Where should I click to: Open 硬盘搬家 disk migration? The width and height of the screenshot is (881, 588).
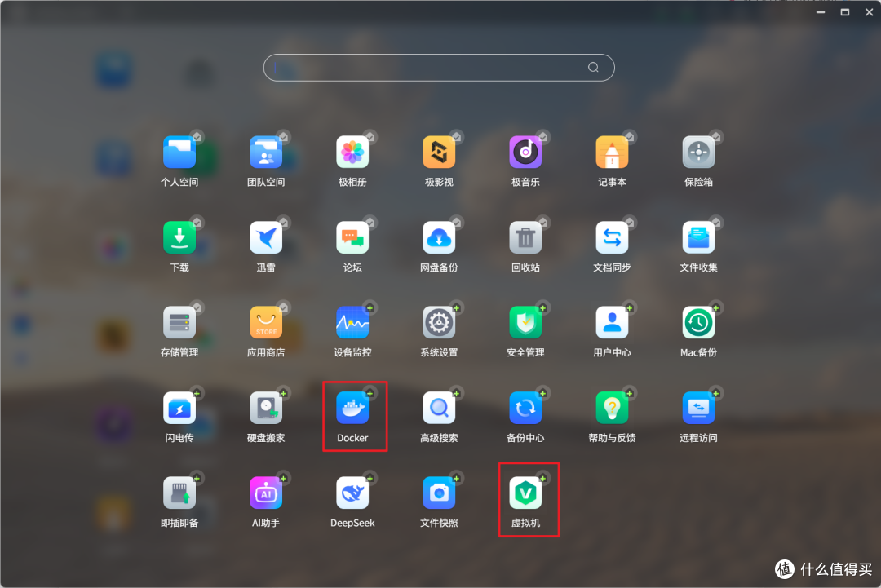click(x=266, y=409)
